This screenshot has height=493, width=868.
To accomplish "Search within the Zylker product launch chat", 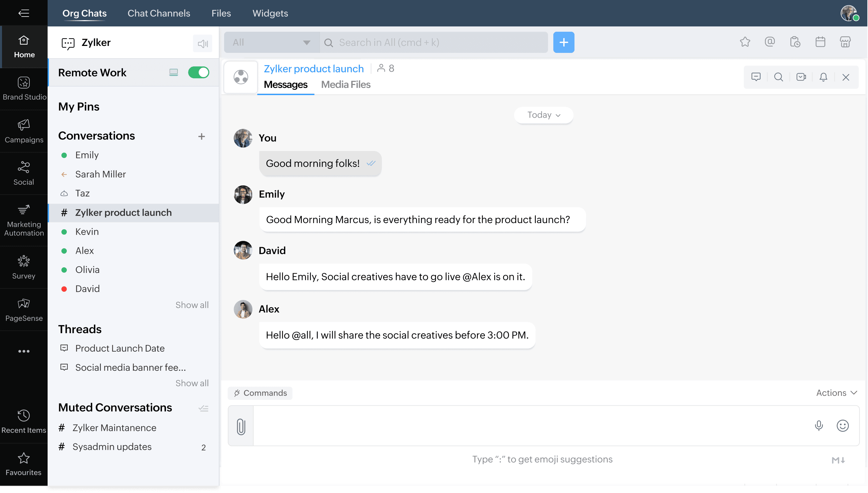I will tap(779, 77).
